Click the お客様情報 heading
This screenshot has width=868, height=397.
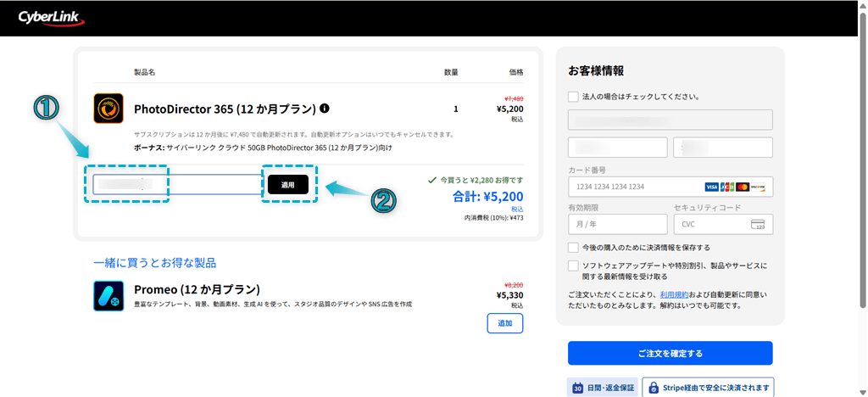(596, 71)
